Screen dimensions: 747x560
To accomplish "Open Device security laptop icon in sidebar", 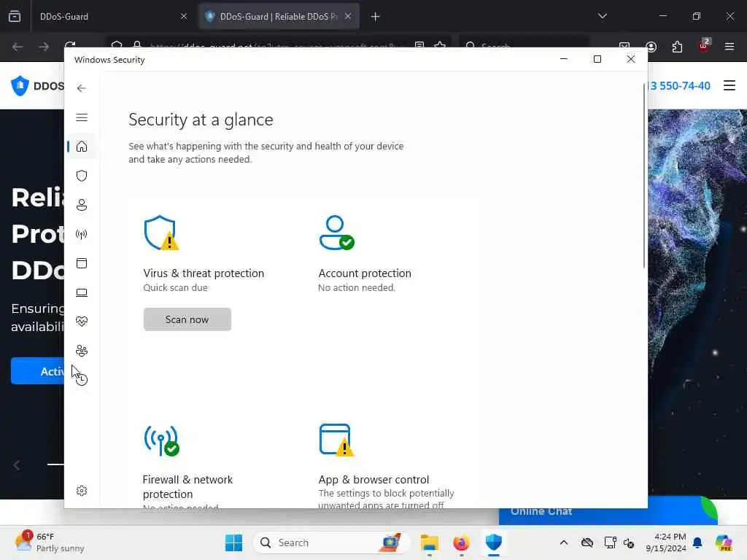I will [82, 292].
